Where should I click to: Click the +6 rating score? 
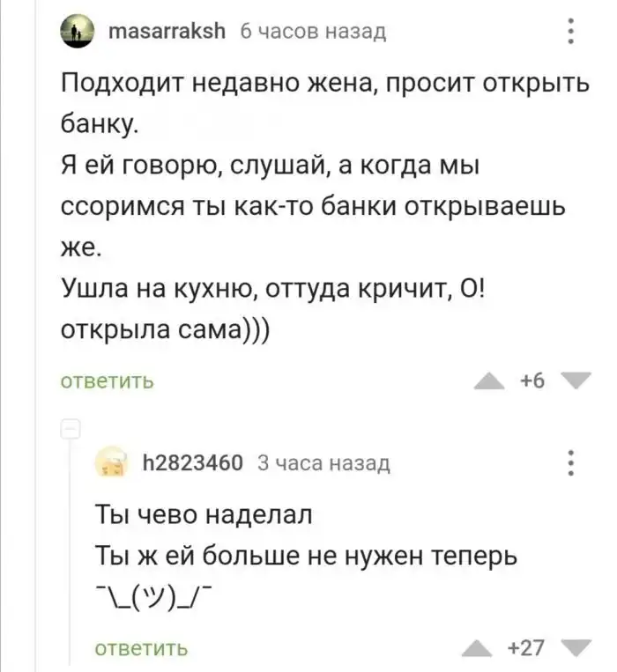pos(532,380)
